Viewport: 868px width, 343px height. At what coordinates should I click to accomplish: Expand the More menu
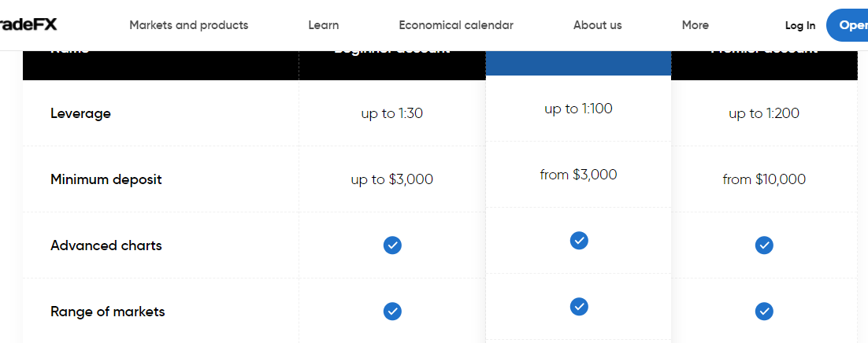coord(696,25)
